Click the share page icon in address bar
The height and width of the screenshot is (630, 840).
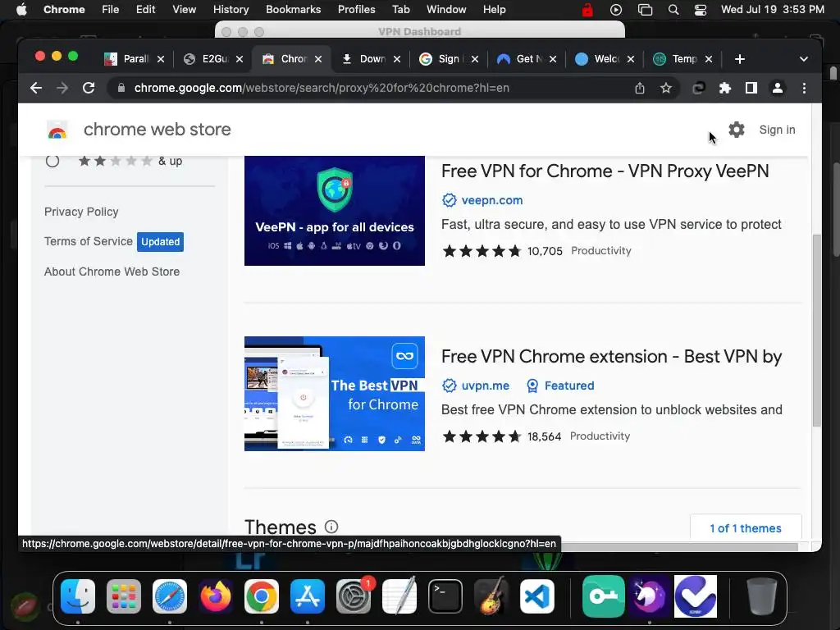pyautogui.click(x=640, y=88)
